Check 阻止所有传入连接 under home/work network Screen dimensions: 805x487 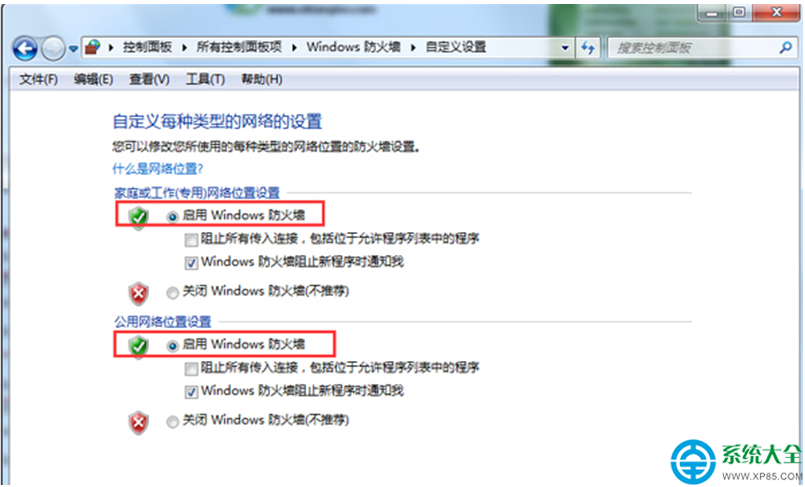click(191, 240)
